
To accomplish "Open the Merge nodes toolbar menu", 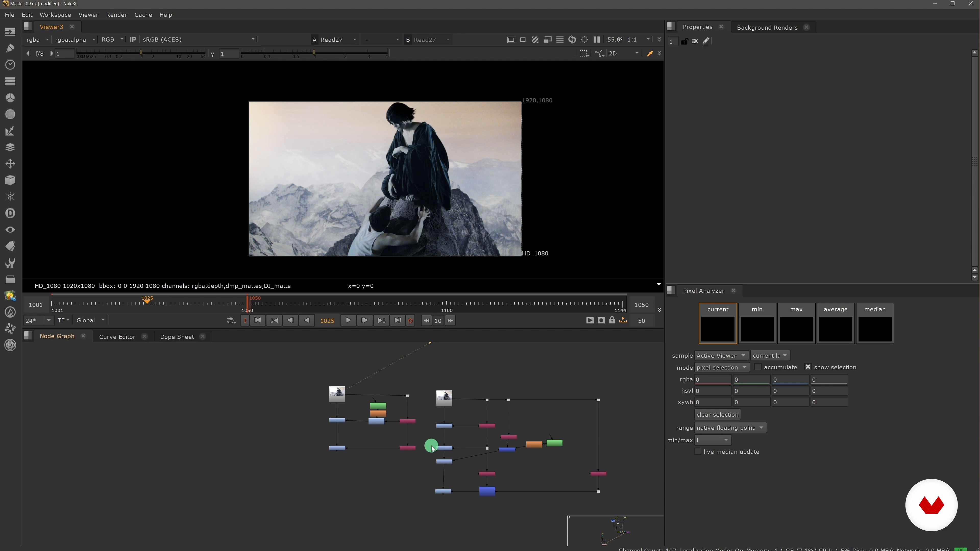I will 10,147.
